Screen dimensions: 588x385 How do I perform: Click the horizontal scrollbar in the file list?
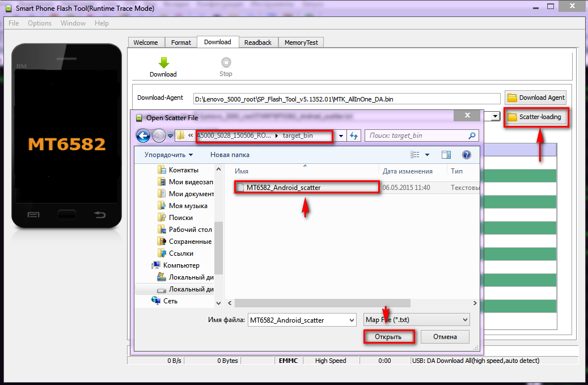pos(352,304)
